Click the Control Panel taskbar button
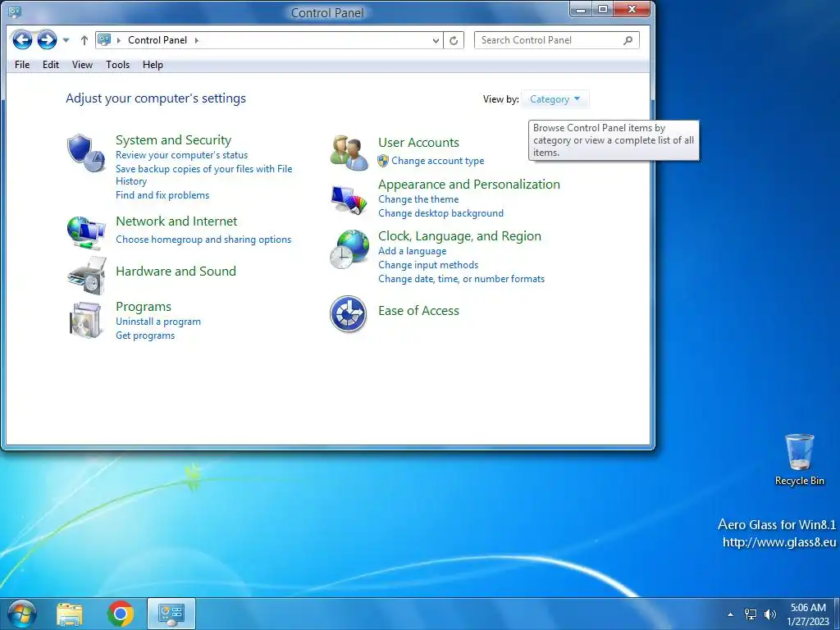The width and height of the screenshot is (840, 630). point(171,614)
